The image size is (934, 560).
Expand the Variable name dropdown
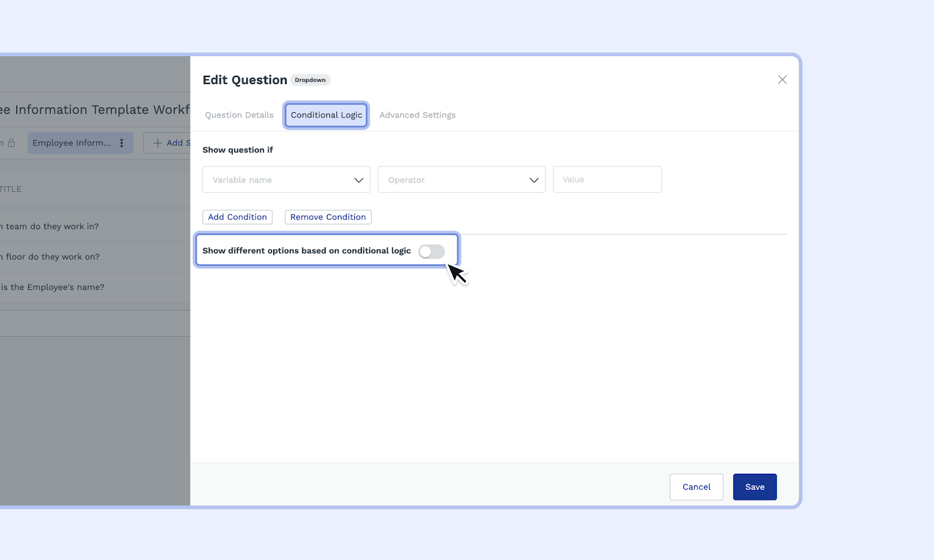pos(286,180)
